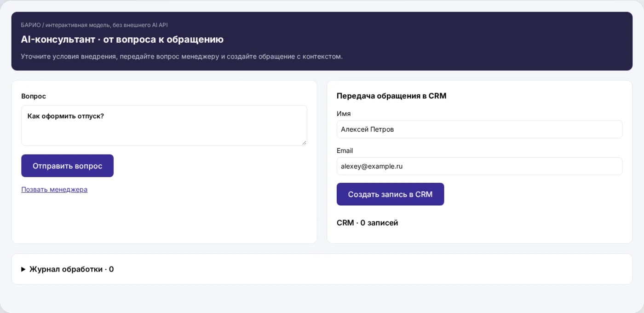Click the 'Имя' field label
The width and height of the screenshot is (644, 313).
pyautogui.click(x=344, y=114)
